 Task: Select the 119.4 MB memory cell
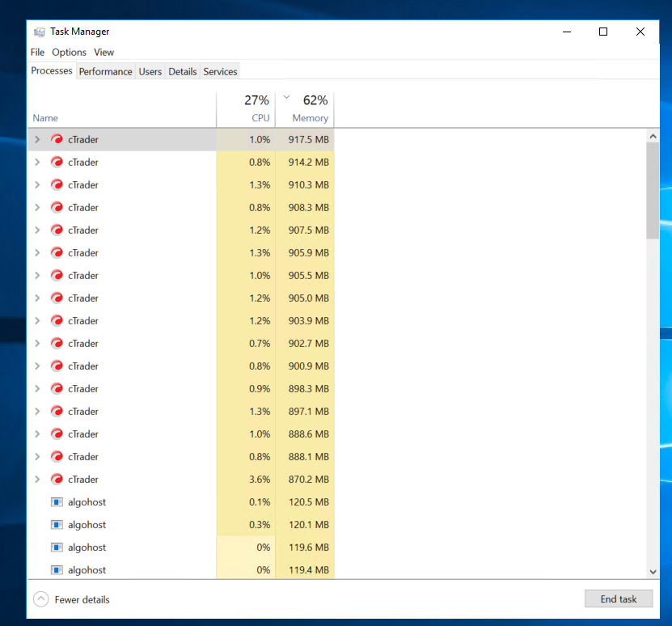coord(305,570)
